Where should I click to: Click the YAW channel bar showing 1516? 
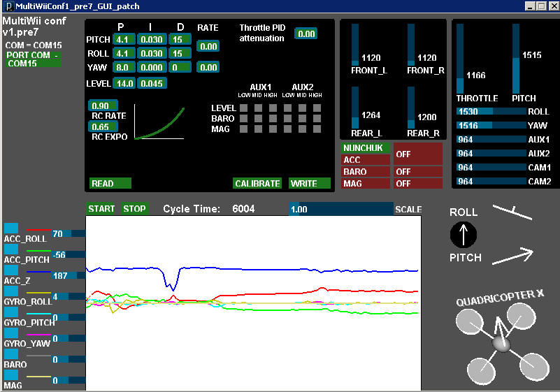(x=491, y=125)
